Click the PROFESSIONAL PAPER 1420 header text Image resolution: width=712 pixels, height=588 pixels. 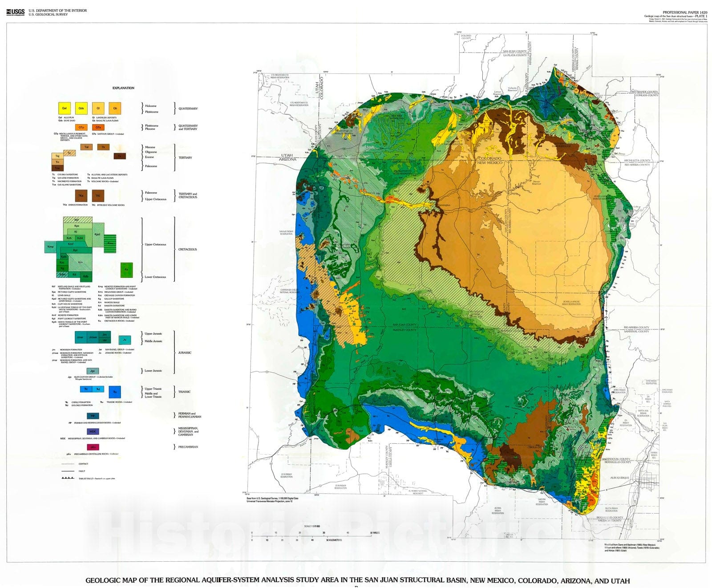685,12
